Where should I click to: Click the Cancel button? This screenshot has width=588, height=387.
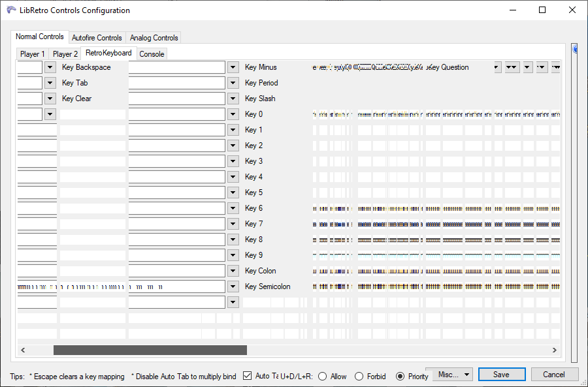555,374
